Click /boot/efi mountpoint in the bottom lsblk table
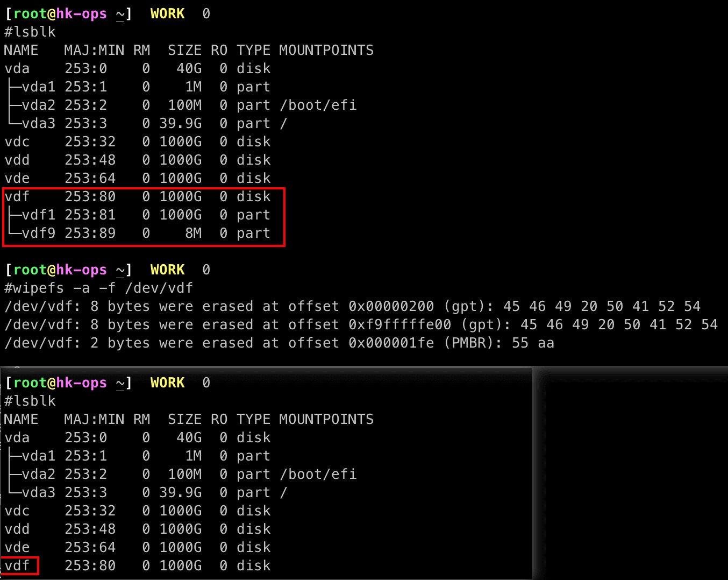Image resolution: width=728 pixels, height=580 pixels. [318, 475]
